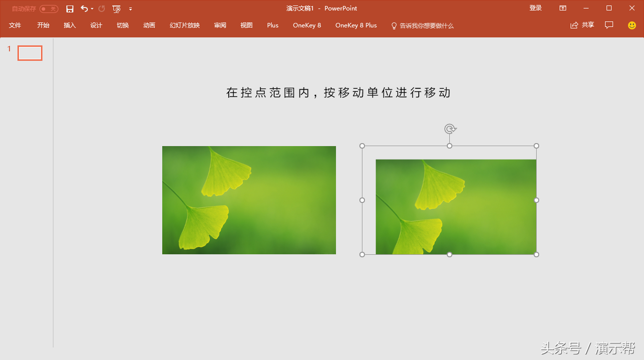The width and height of the screenshot is (644, 360).
Task: Click the smiley feedback icon
Action: (x=632, y=25)
